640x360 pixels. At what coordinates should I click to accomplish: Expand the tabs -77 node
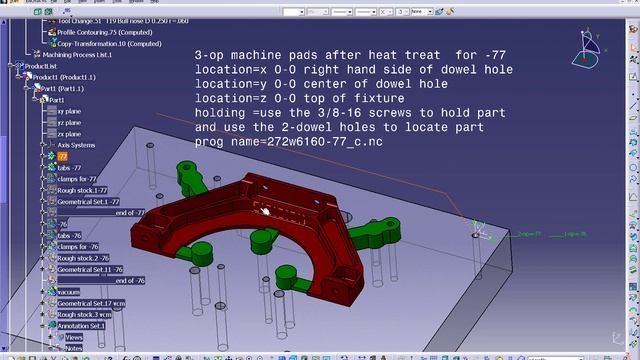click(42, 167)
